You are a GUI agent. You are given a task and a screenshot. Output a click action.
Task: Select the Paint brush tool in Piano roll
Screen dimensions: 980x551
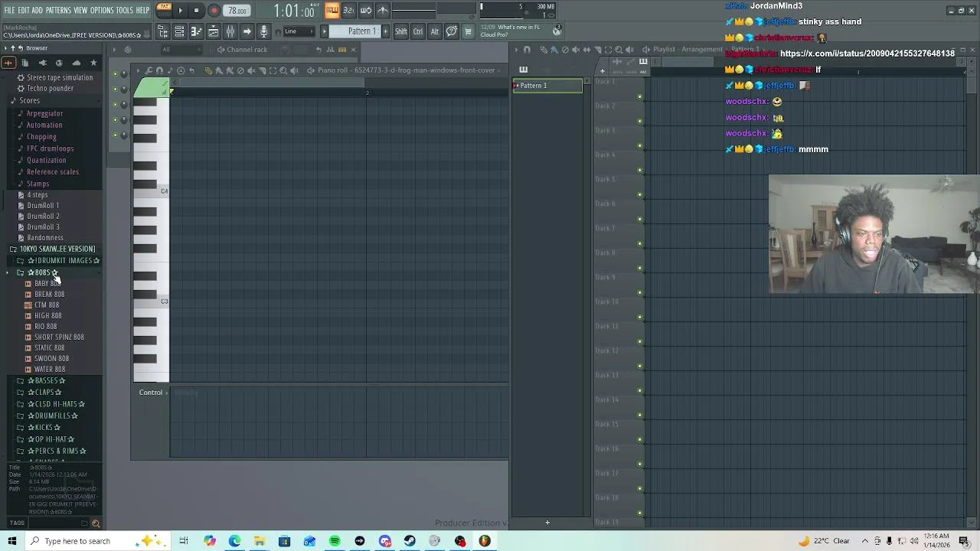[x=219, y=70]
